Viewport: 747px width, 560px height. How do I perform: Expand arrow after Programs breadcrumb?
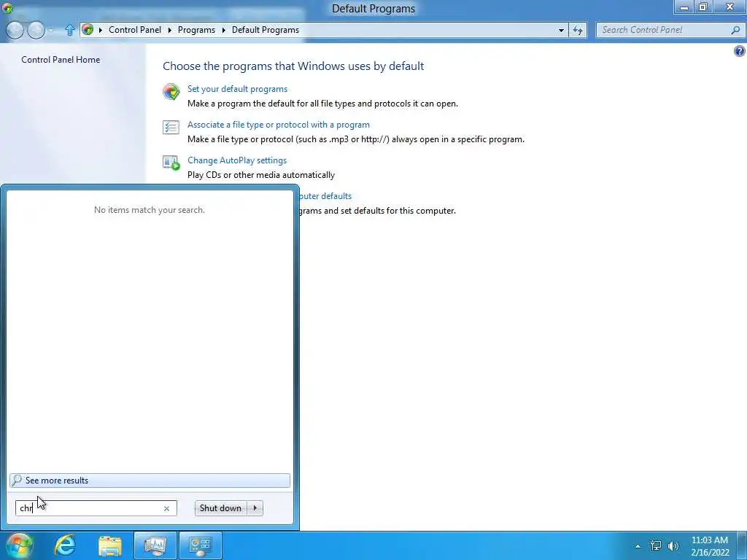point(223,30)
